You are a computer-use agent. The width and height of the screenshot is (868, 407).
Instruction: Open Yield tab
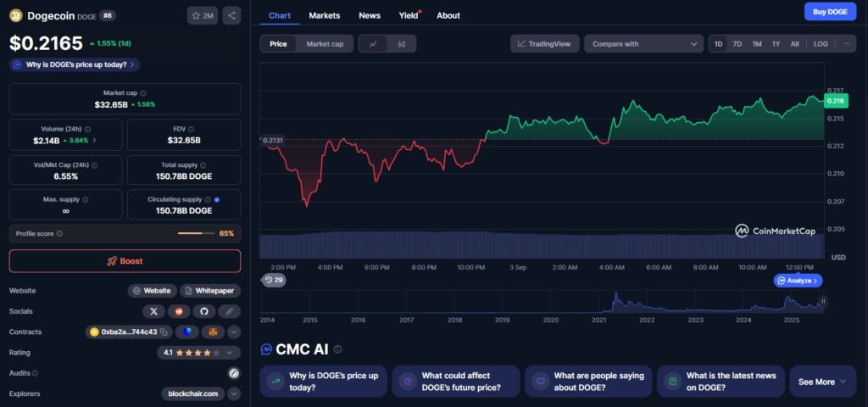(x=409, y=15)
